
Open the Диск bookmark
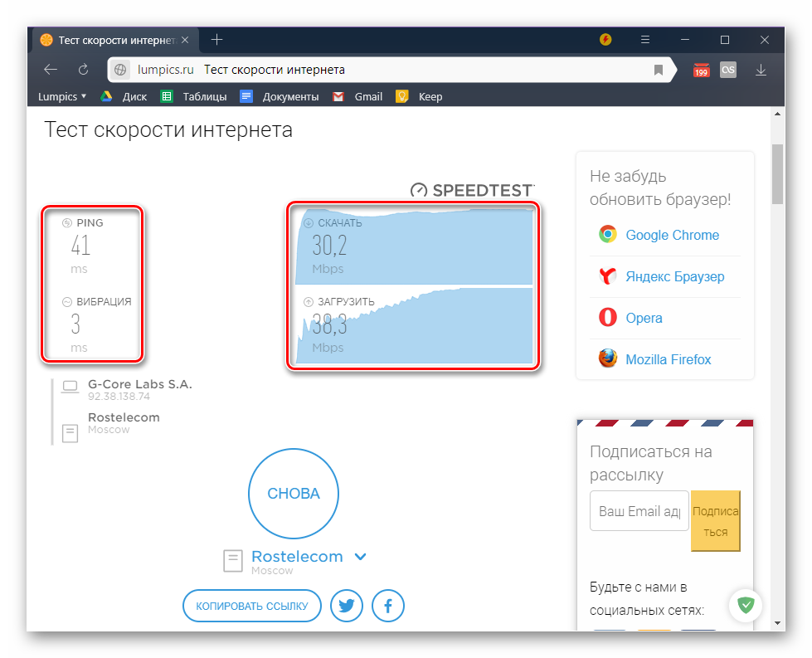click(124, 97)
